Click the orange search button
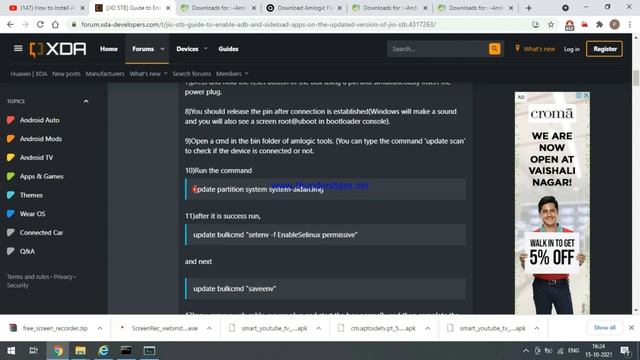Image resolution: width=640 pixels, height=360 pixels. (494, 49)
